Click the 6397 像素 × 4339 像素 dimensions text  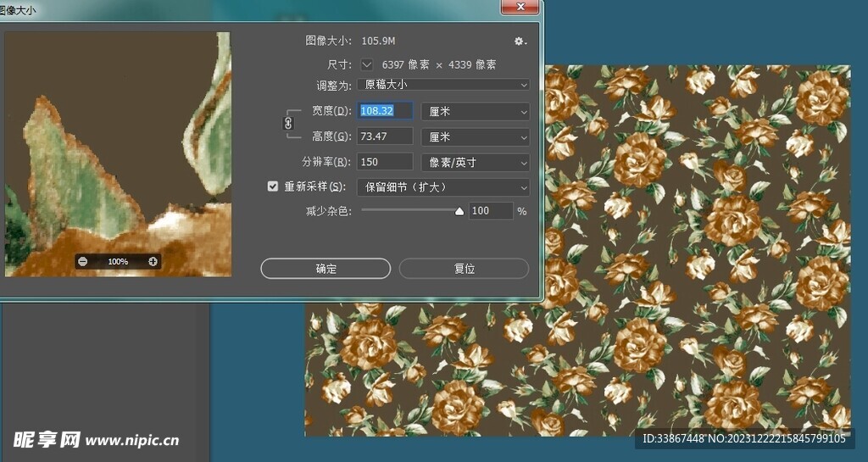click(x=439, y=64)
